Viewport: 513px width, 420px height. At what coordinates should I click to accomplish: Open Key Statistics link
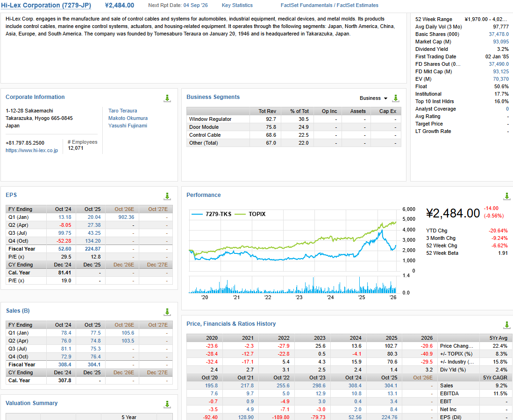[237, 5]
